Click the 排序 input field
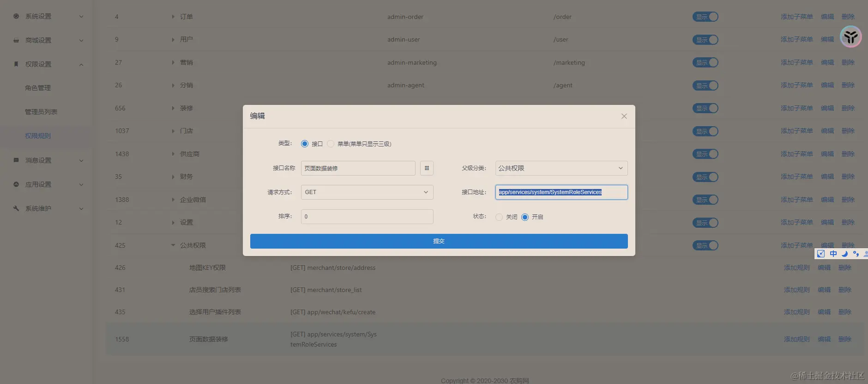Viewport: 868px width, 384px height. coord(367,217)
